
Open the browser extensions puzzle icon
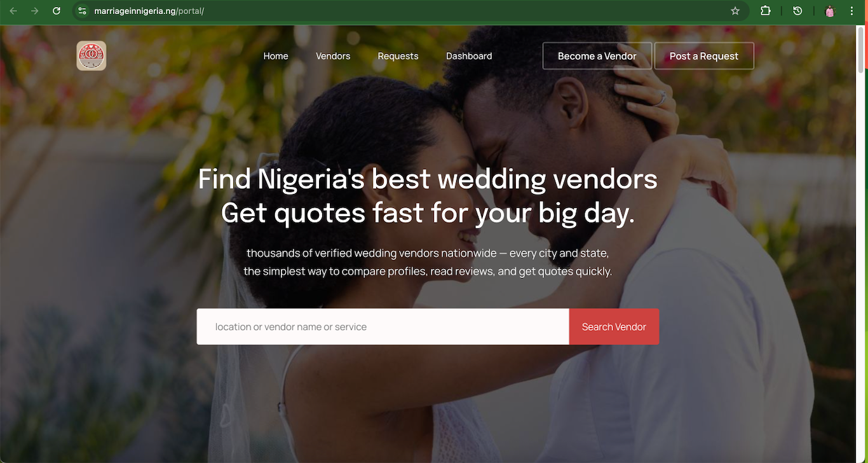(x=766, y=11)
